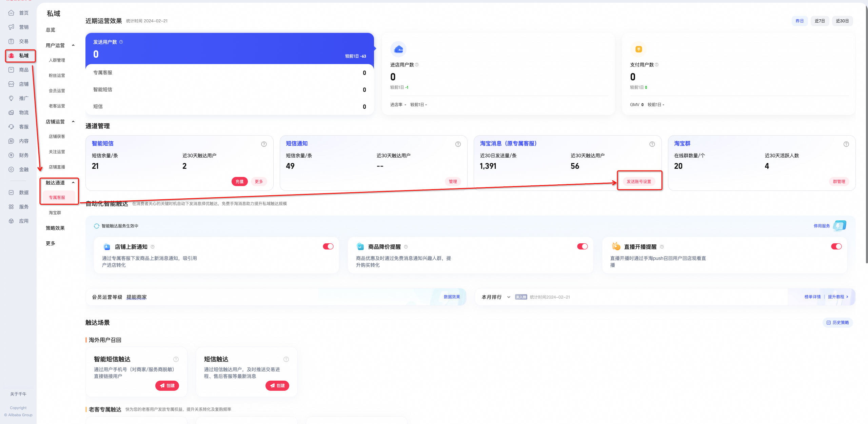Click the red 充值 button
The width and height of the screenshot is (868, 424).
[239, 182]
